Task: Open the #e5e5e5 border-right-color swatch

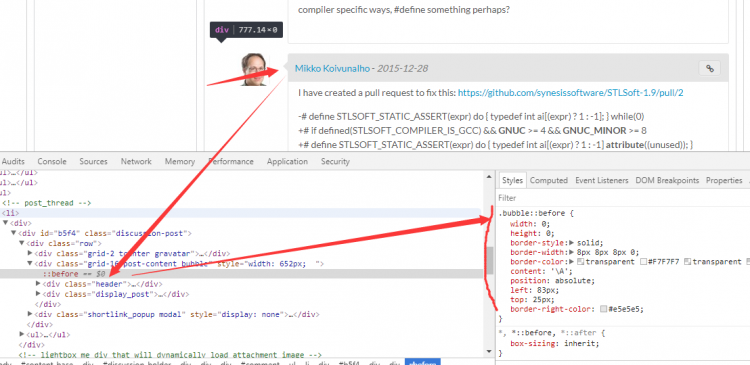Action: 604,310
